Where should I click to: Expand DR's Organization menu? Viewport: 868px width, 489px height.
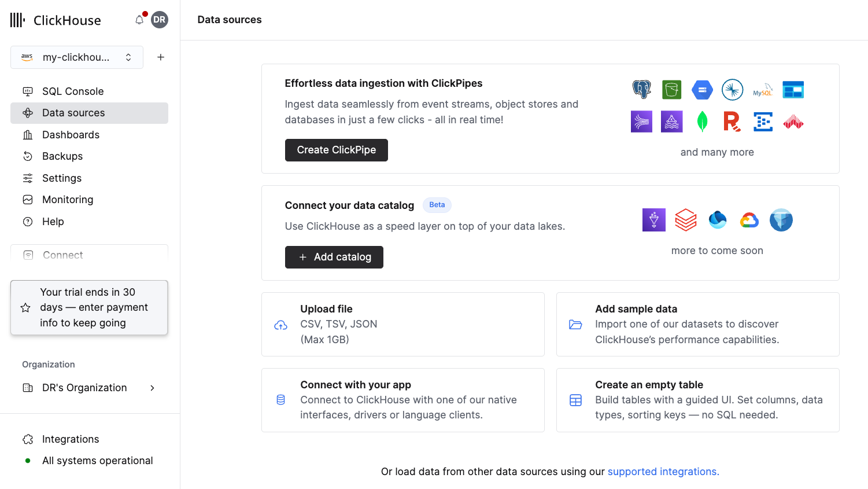[x=89, y=388]
